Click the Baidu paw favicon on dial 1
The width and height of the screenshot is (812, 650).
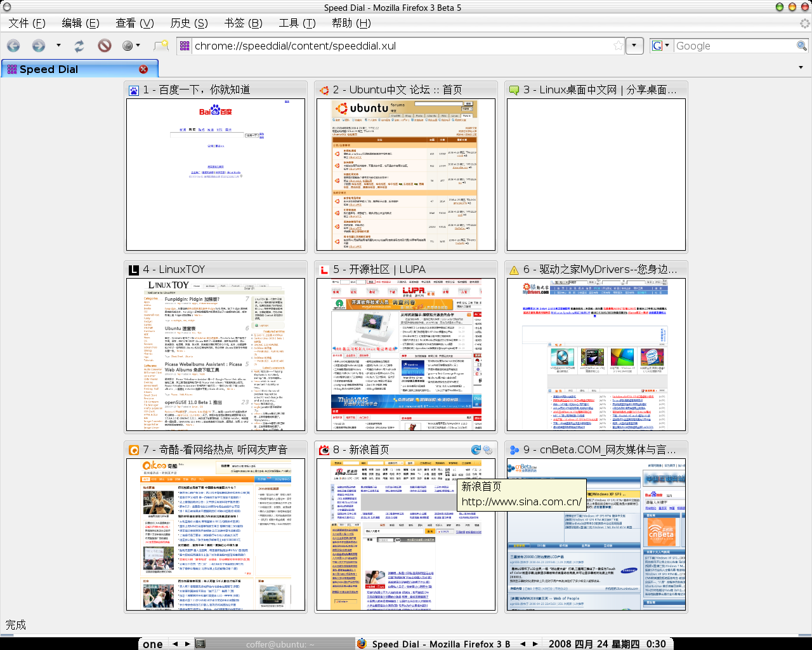tap(134, 90)
